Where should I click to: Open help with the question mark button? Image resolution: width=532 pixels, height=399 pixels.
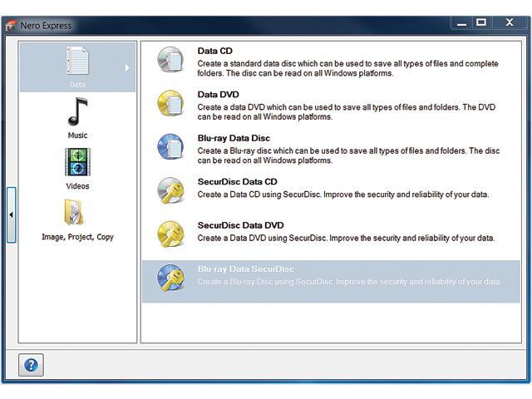pyautogui.click(x=31, y=365)
